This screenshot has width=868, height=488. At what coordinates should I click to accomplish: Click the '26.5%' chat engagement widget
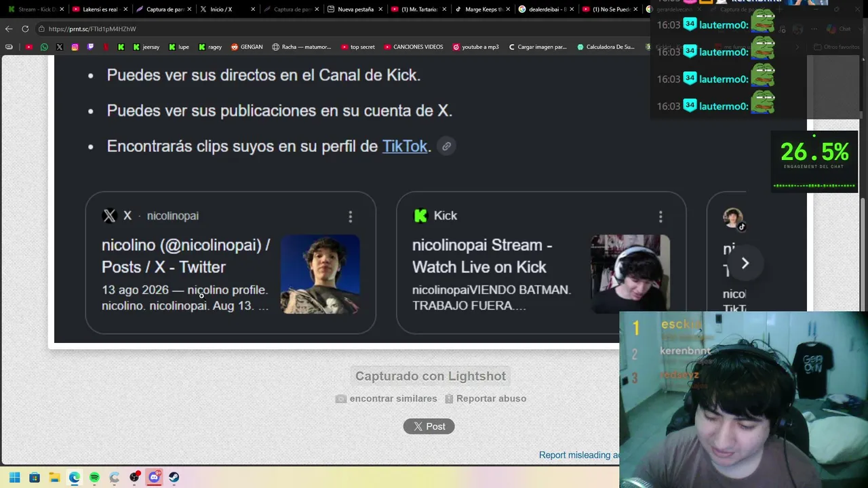pos(814,161)
